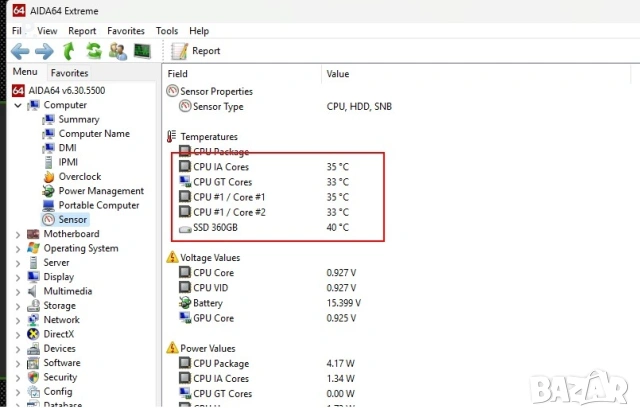Open the Tools menu
The image size is (640, 417).
pyautogui.click(x=167, y=31)
